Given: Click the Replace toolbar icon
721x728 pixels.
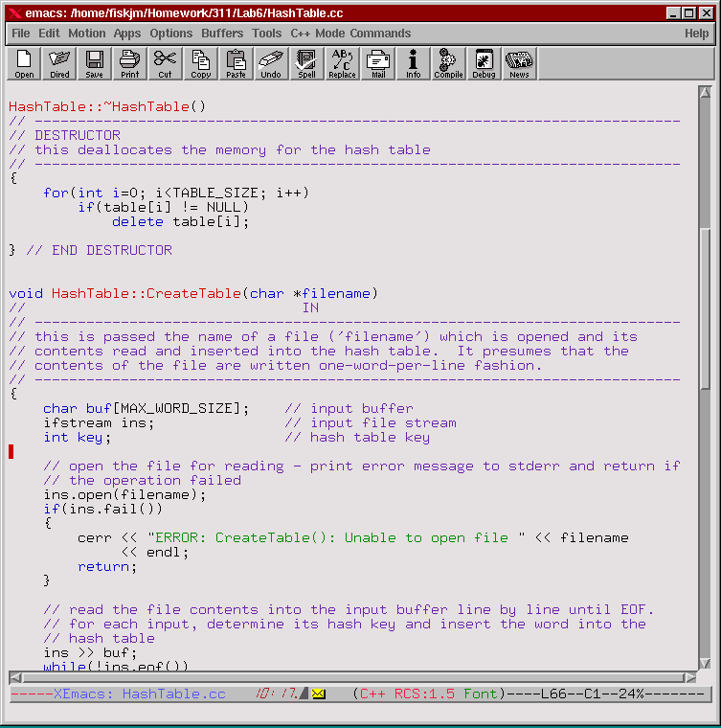Looking at the screenshot, I should (342, 63).
